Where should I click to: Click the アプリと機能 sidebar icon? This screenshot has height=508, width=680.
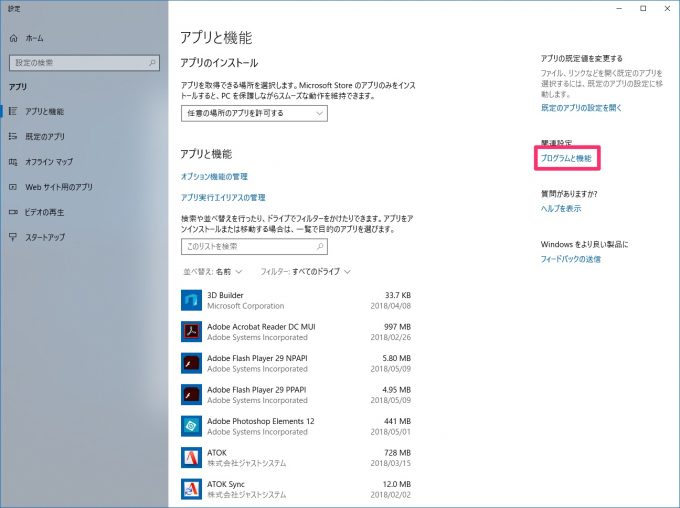(x=13, y=111)
